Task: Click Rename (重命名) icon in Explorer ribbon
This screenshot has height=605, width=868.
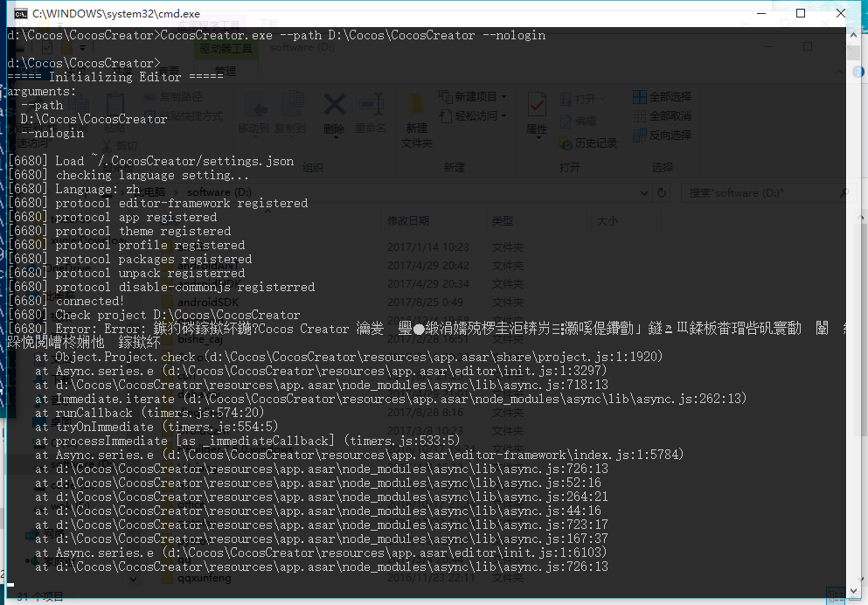Action: (371, 114)
